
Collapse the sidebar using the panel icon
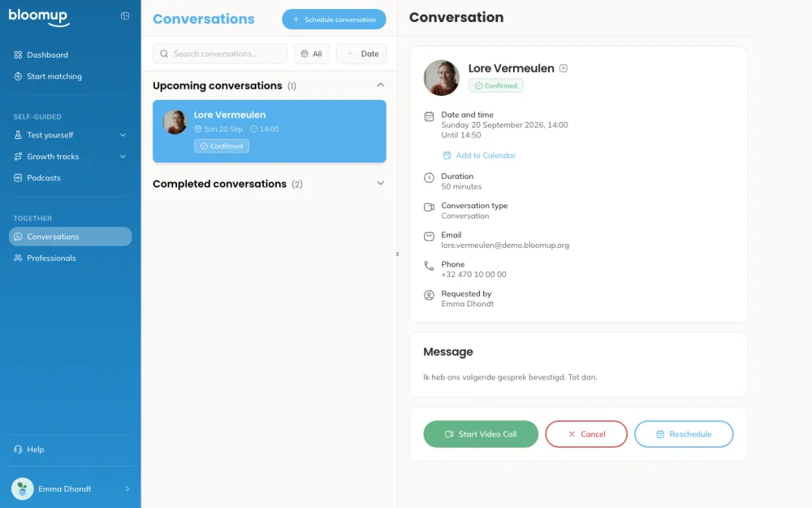pyautogui.click(x=125, y=16)
